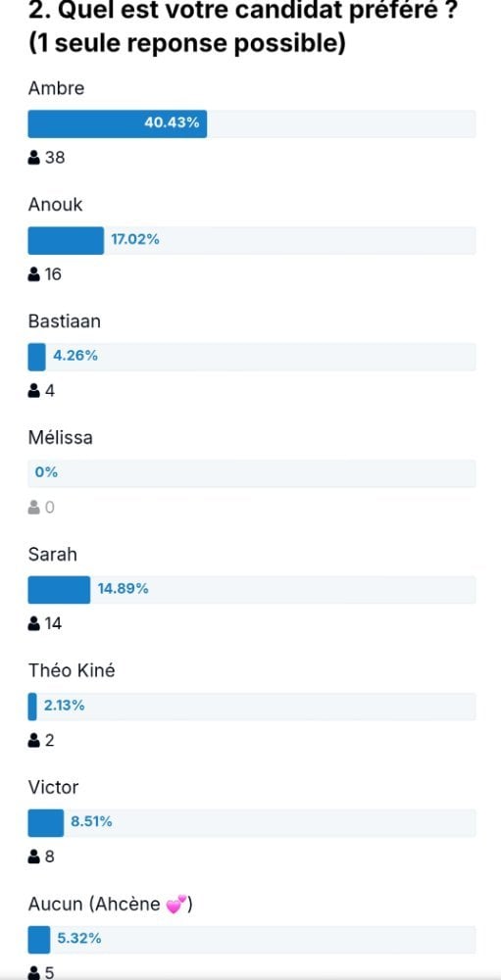
Task: Click the greyed voter icon under Mélissa
Action: pyautogui.click(x=33, y=507)
